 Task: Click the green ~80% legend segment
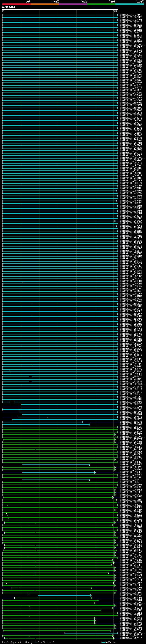coord(101,4)
